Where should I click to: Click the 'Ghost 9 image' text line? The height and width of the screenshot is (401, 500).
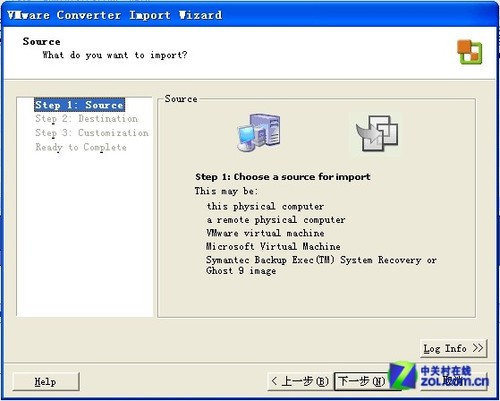click(x=241, y=271)
